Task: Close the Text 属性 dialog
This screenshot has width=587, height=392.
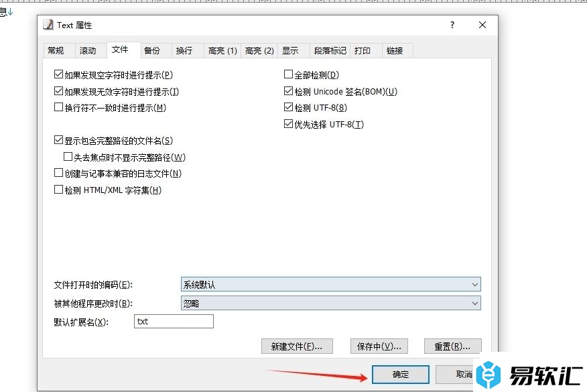Action: click(482, 25)
